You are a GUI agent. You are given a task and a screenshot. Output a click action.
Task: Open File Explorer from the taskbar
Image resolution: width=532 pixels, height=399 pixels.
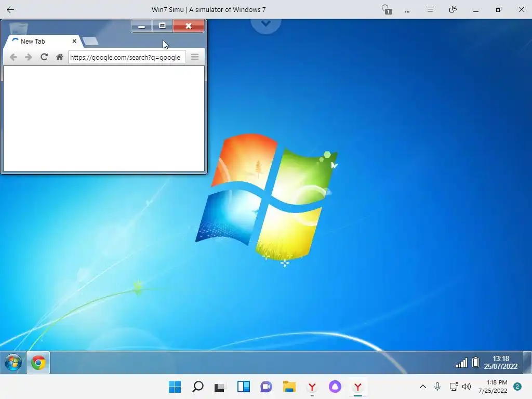(289, 387)
